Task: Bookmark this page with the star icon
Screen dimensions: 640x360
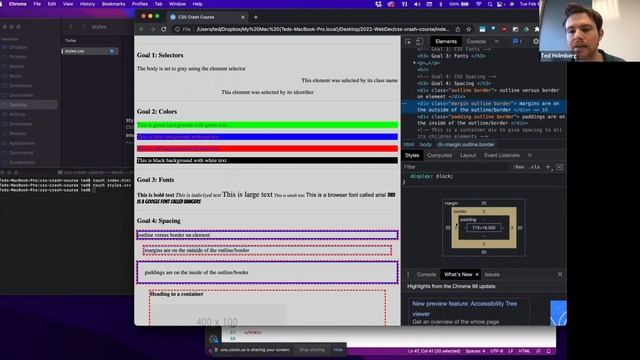Action: click(x=469, y=29)
